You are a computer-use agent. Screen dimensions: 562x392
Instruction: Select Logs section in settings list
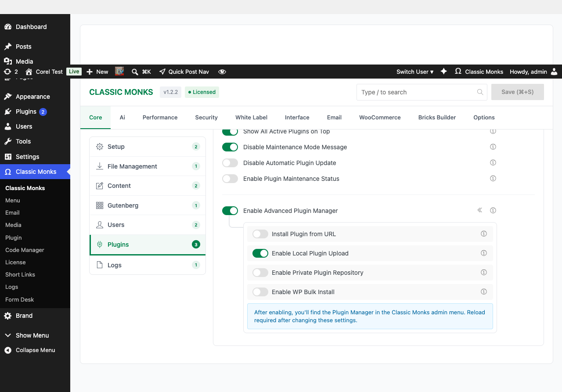pyautogui.click(x=148, y=265)
